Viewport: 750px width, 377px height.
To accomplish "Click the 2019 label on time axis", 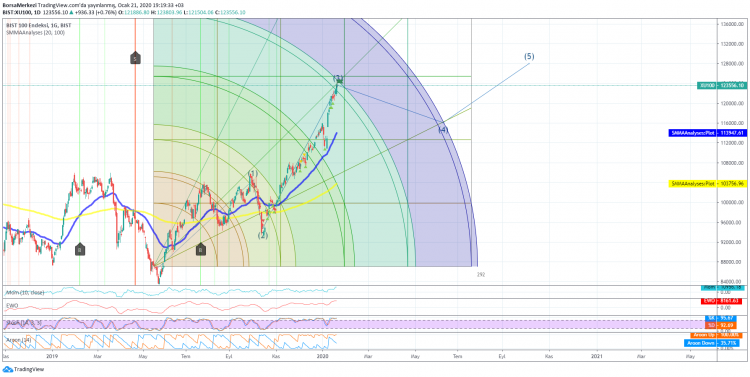I will coord(51,356).
